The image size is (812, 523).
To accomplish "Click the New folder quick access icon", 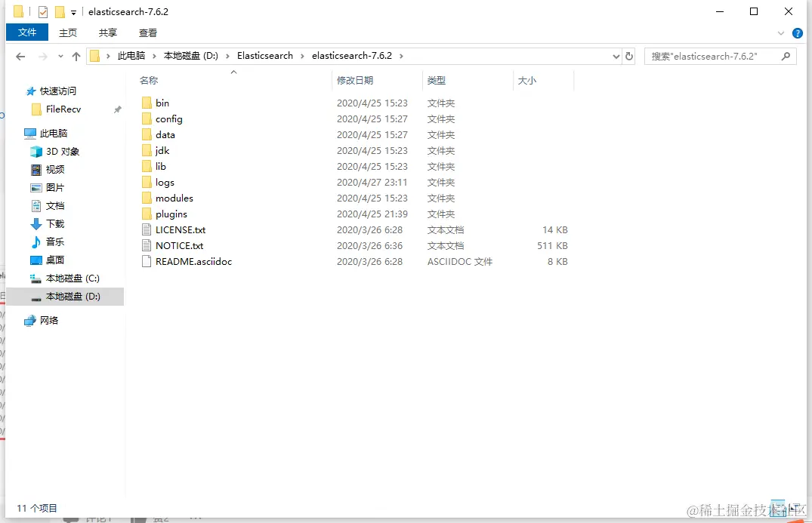I will click(x=60, y=11).
